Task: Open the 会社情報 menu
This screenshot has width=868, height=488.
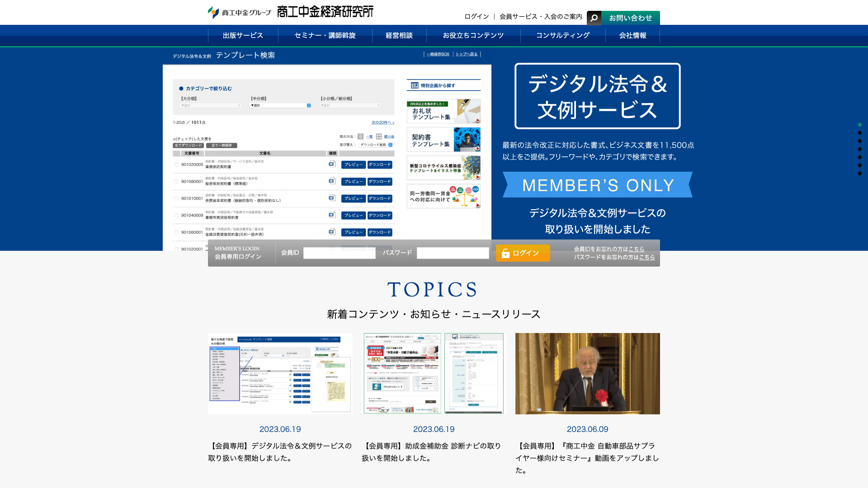Action: (x=632, y=35)
